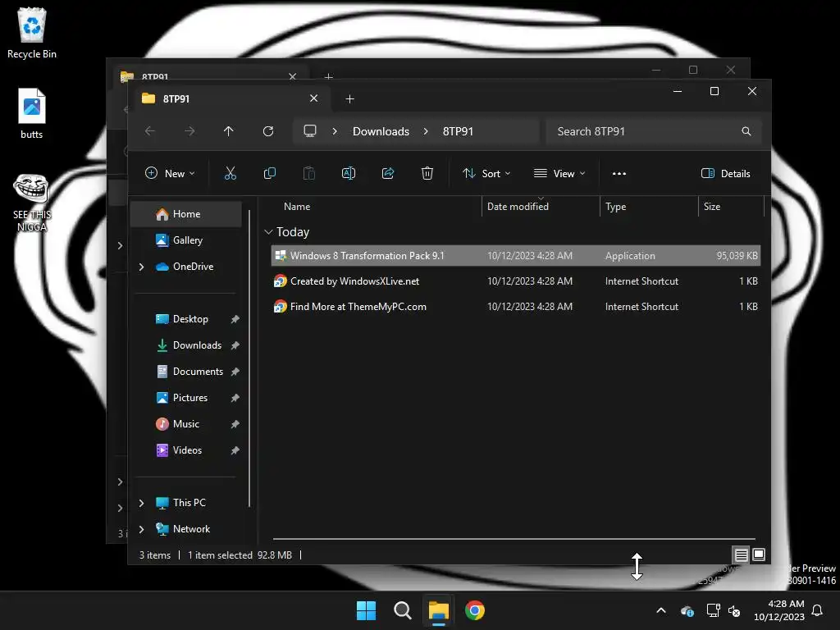Open Music in the navigation pane
840x630 pixels.
[186, 424]
